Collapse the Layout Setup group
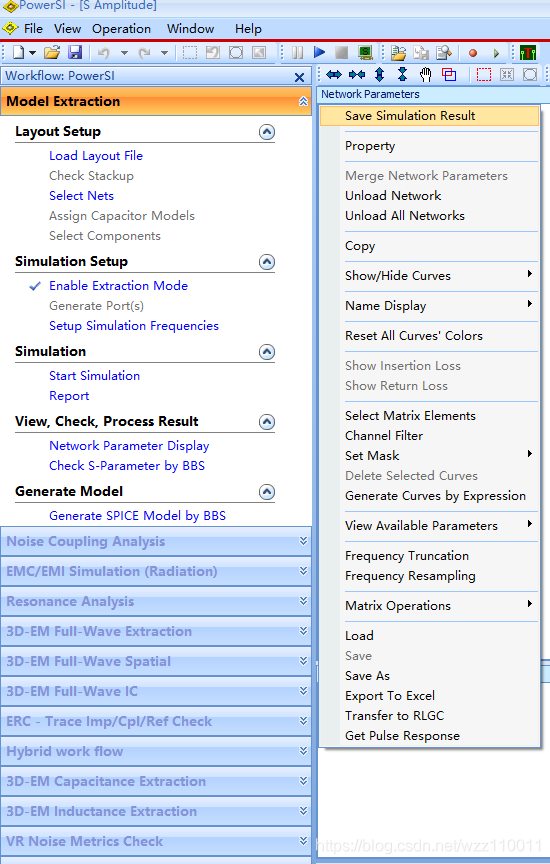The height and width of the screenshot is (864, 550). 267,132
